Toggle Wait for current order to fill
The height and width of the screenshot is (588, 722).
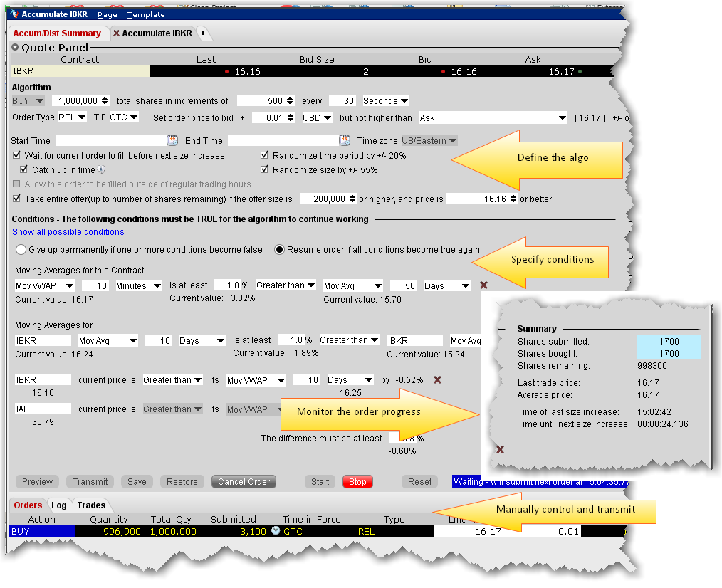click(18, 156)
